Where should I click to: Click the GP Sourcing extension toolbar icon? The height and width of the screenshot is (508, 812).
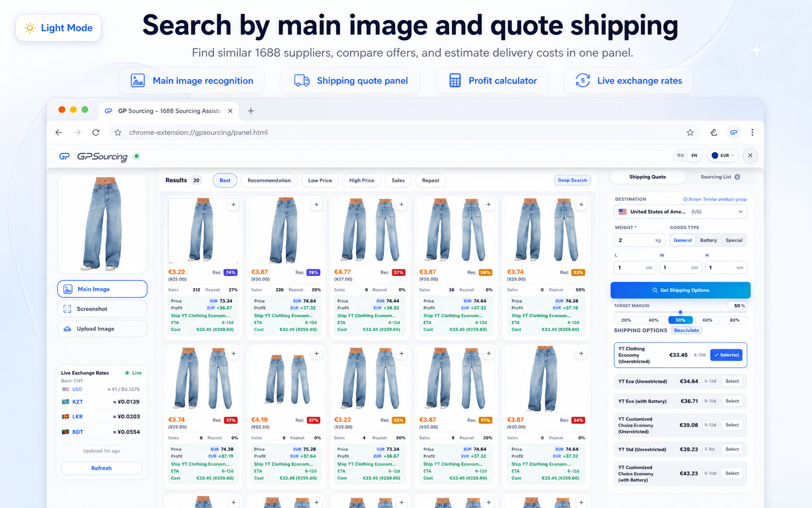click(x=734, y=132)
